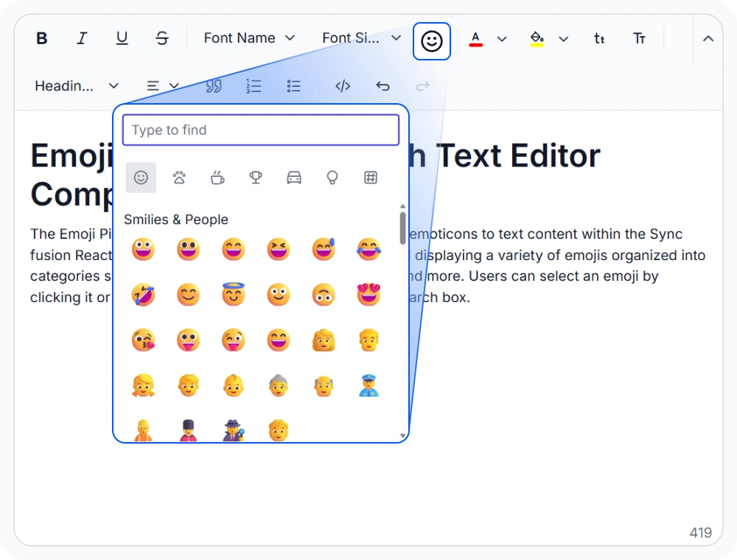Image resolution: width=737 pixels, height=560 pixels.
Task: Open the Font Size dropdown
Action: [x=361, y=38]
